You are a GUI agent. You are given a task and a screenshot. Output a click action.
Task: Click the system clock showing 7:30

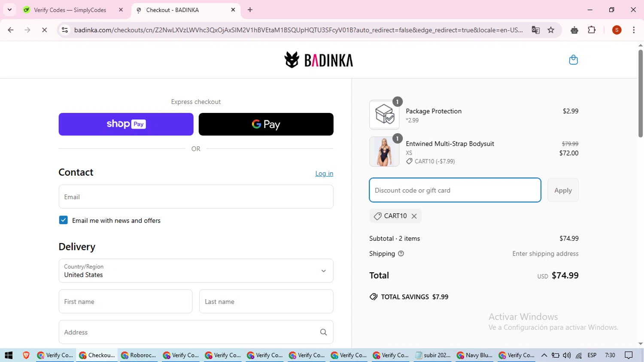[610, 355]
